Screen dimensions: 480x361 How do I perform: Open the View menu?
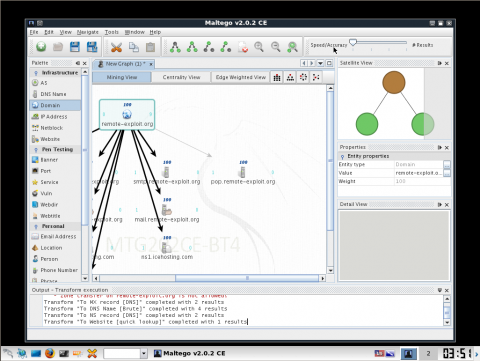pyautogui.click(x=66, y=32)
